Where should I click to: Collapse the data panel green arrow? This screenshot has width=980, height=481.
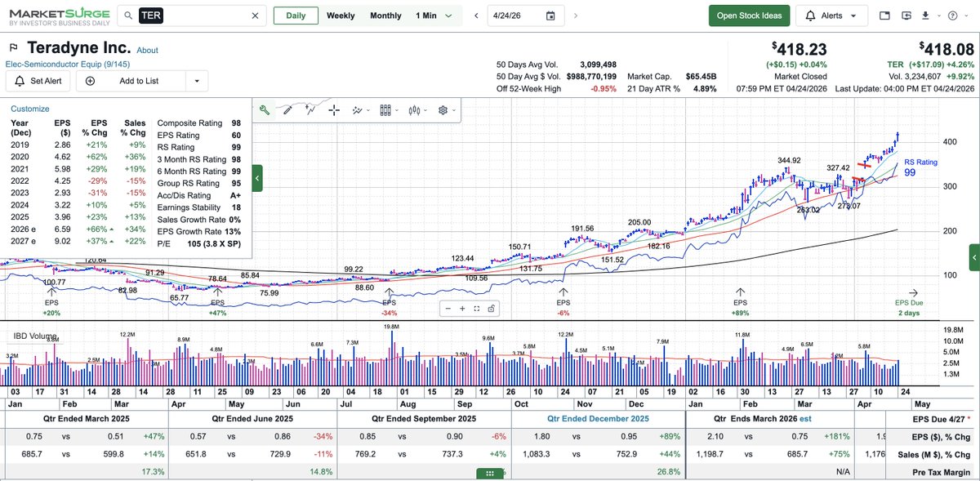pyautogui.click(x=258, y=177)
